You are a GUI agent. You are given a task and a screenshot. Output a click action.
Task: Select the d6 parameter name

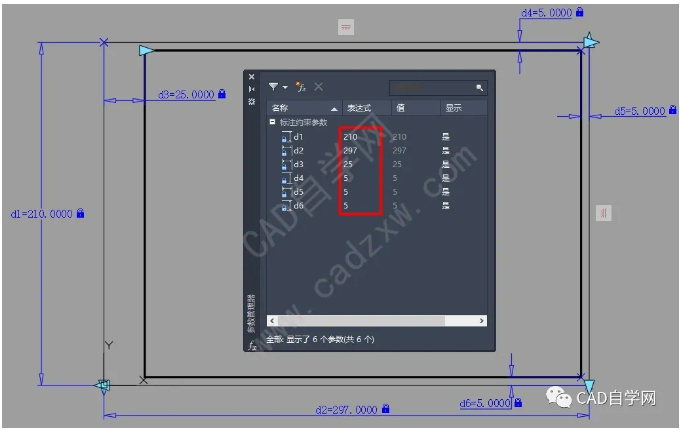click(298, 206)
